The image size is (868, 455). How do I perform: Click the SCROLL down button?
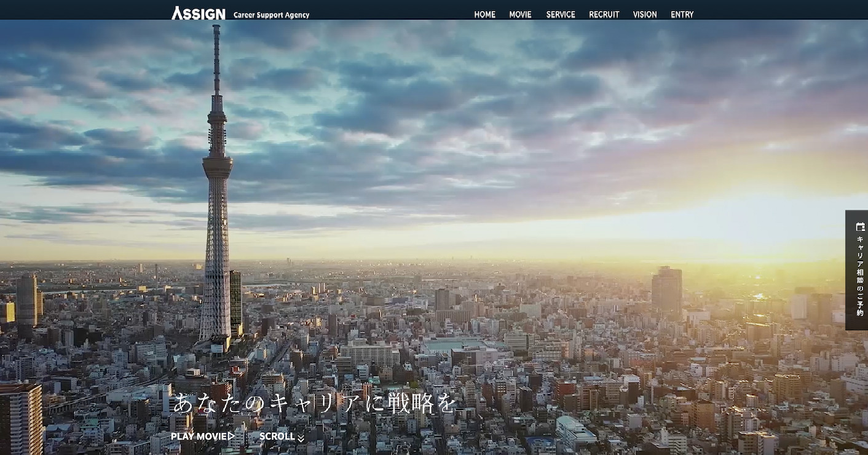282,437
